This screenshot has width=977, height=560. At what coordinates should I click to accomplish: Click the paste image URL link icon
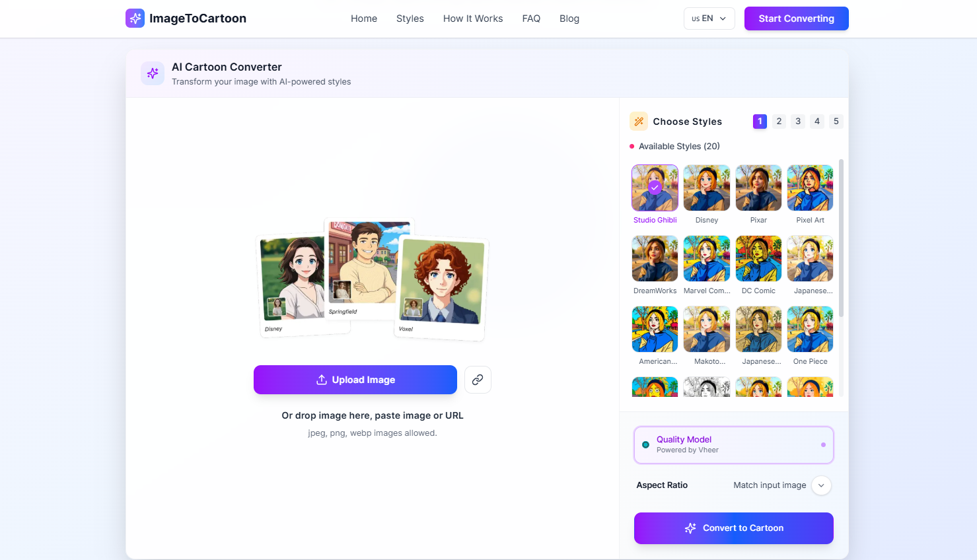[478, 380]
